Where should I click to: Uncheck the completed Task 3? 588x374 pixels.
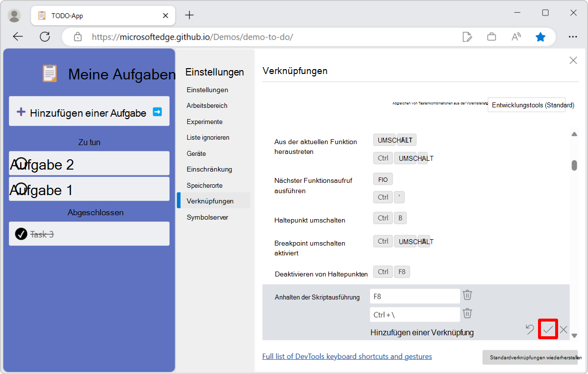point(20,234)
